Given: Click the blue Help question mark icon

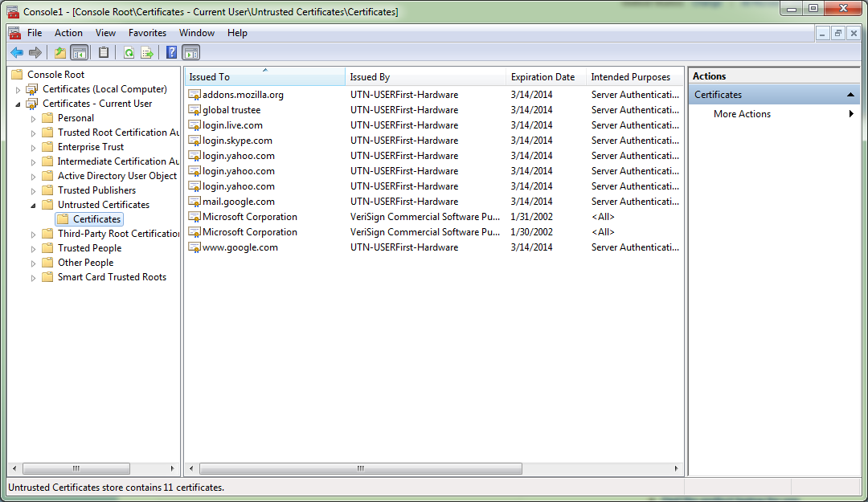Looking at the screenshot, I should [172, 53].
